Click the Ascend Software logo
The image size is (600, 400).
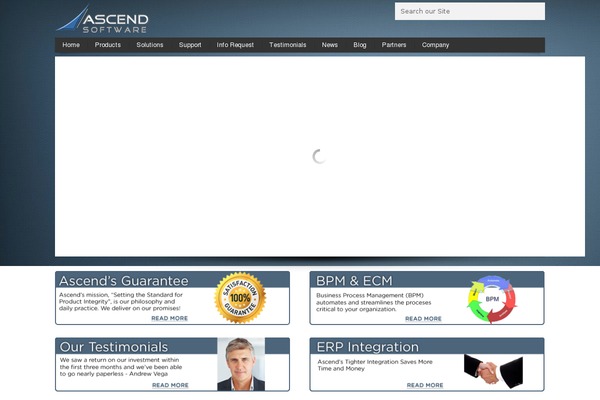coord(103,19)
